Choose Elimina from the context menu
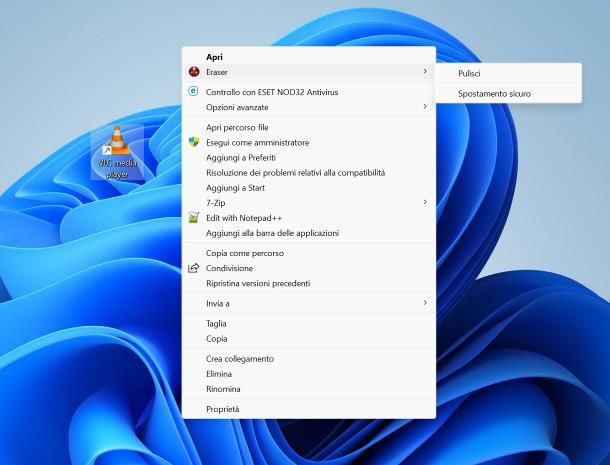This screenshot has width=610, height=465. (309, 374)
